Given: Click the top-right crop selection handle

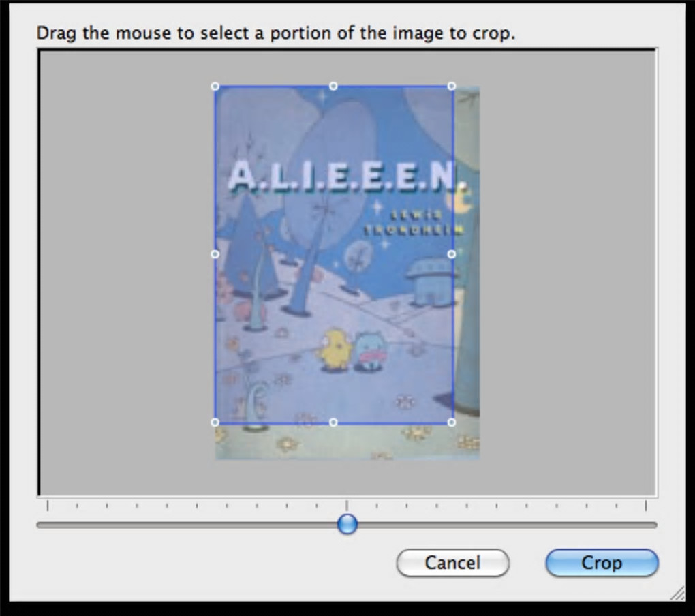Looking at the screenshot, I should [452, 86].
